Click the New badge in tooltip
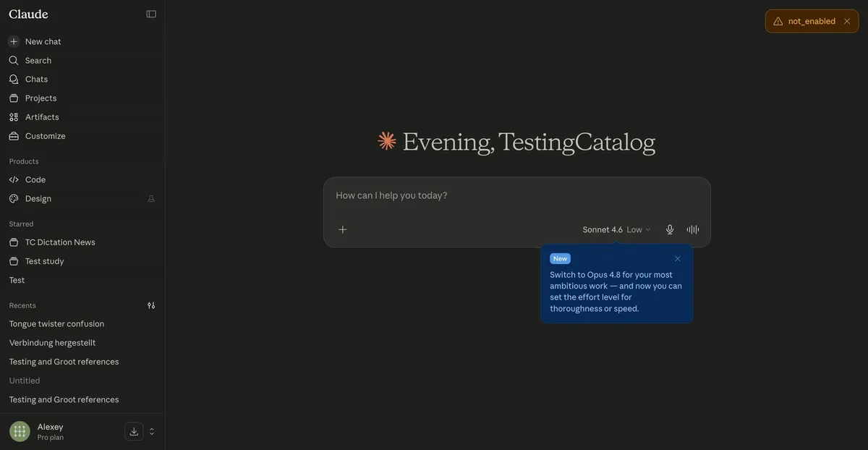The width and height of the screenshot is (868, 450). coord(560,258)
